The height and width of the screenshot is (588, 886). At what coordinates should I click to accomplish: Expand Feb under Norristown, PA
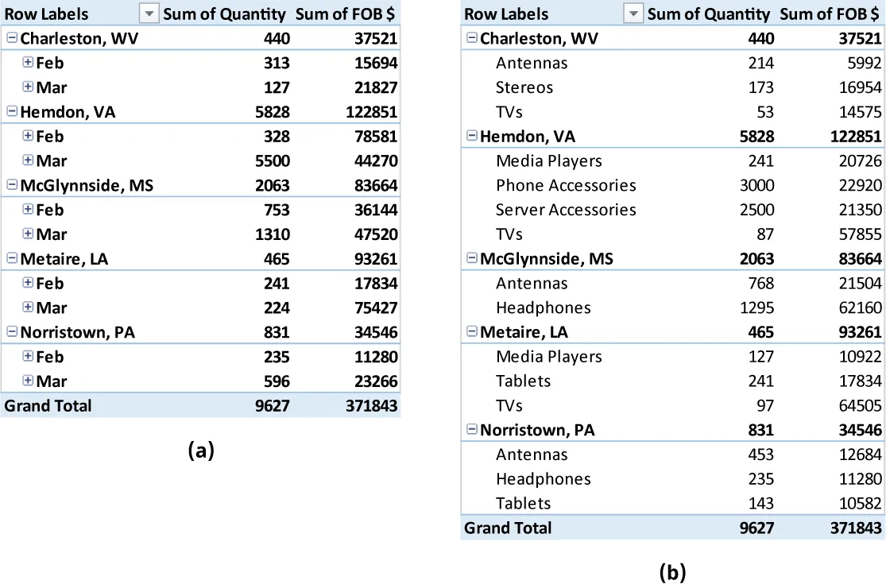[x=28, y=357]
